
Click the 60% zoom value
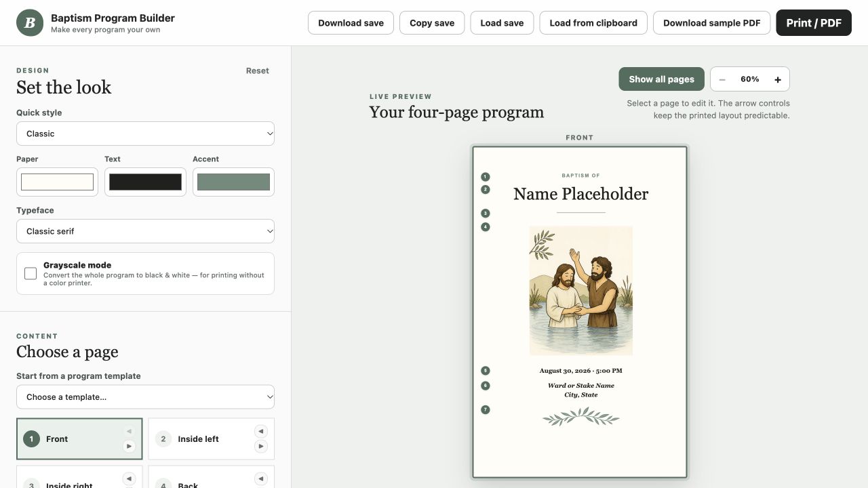(750, 79)
